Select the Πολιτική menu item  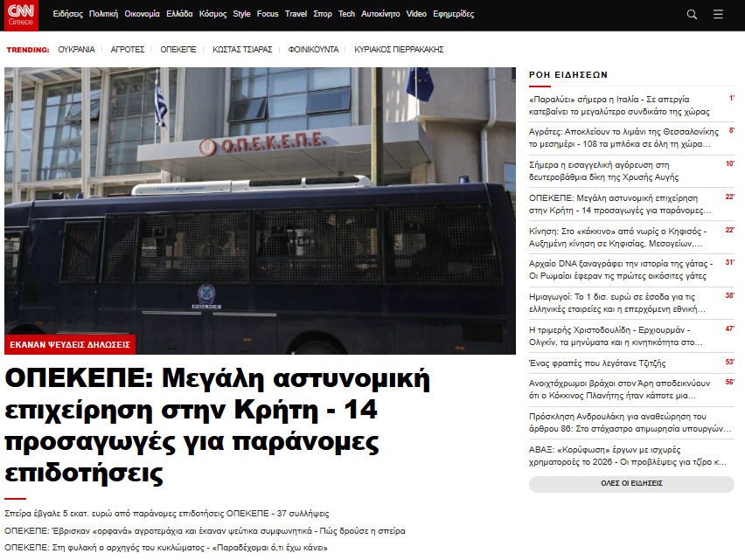[103, 15]
